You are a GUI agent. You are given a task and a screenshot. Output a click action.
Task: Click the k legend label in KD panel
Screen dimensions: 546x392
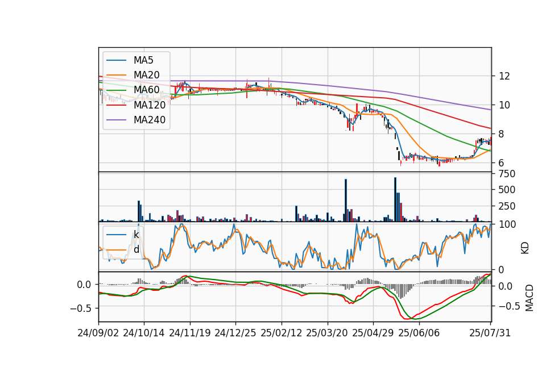[136, 235]
